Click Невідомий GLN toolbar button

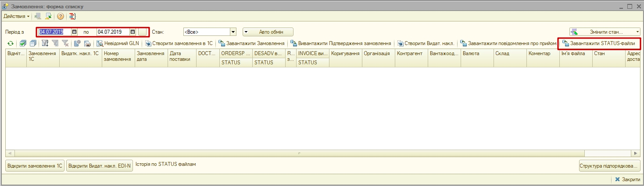click(118, 43)
